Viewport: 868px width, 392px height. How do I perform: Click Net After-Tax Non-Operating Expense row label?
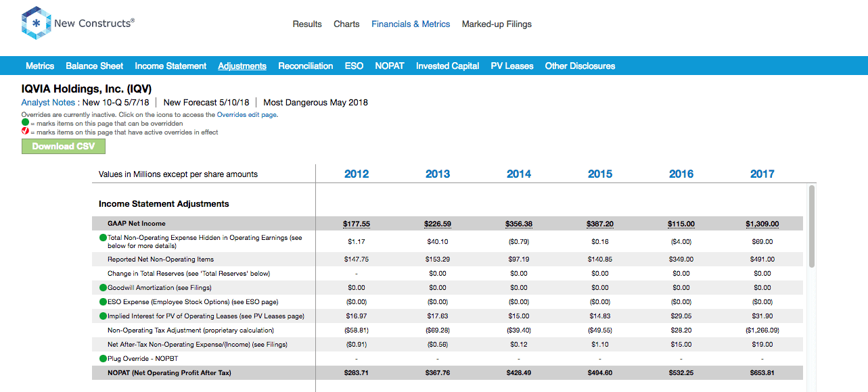point(198,344)
